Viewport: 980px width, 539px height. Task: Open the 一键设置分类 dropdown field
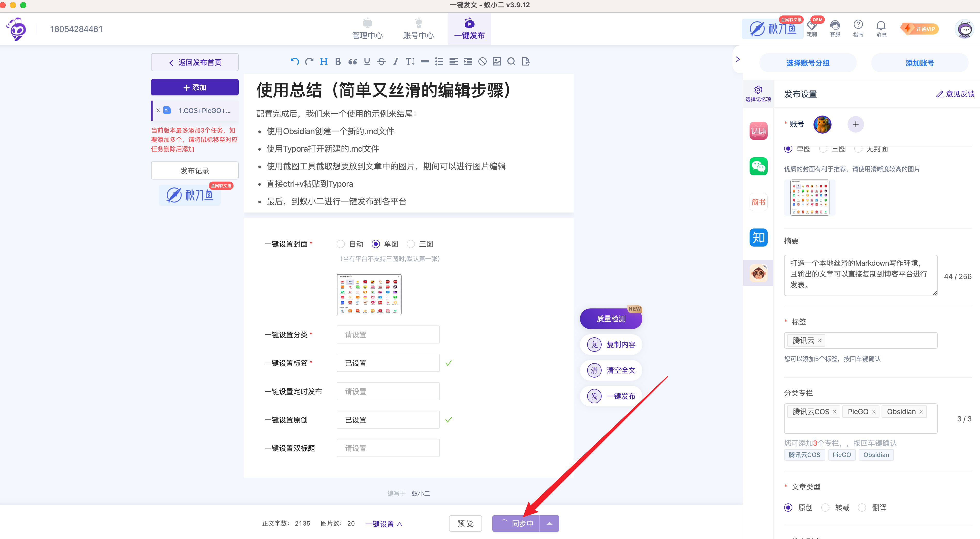tap(388, 334)
